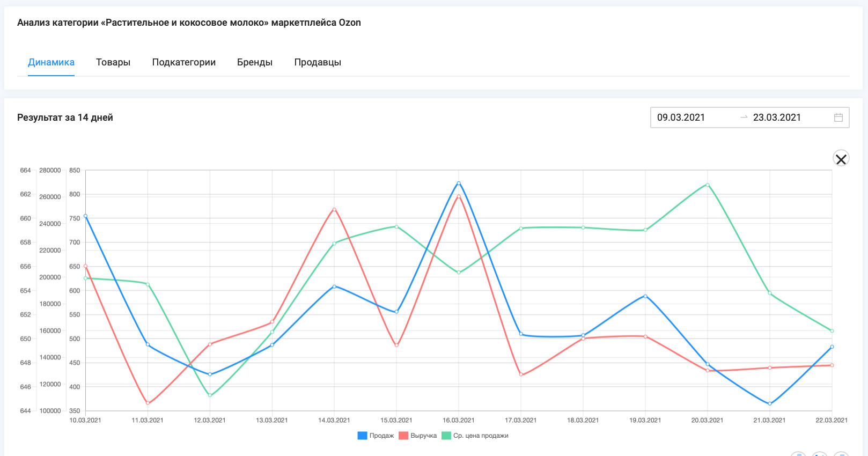Toggle Продаж series via blue legend swatch
This screenshot has height=456, width=868.
(362, 436)
